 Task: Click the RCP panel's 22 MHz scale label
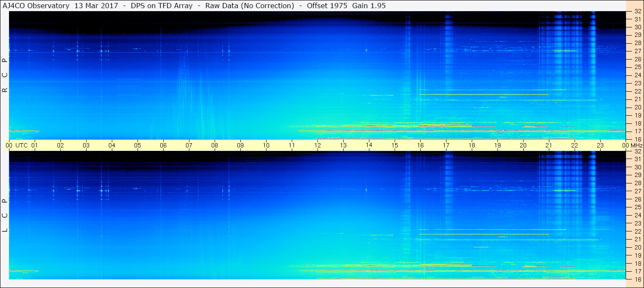point(638,91)
